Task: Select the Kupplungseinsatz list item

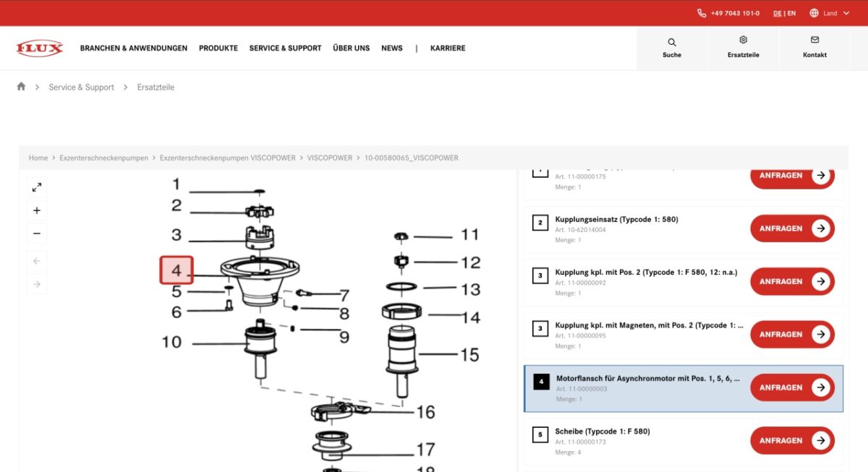Action: [684, 228]
